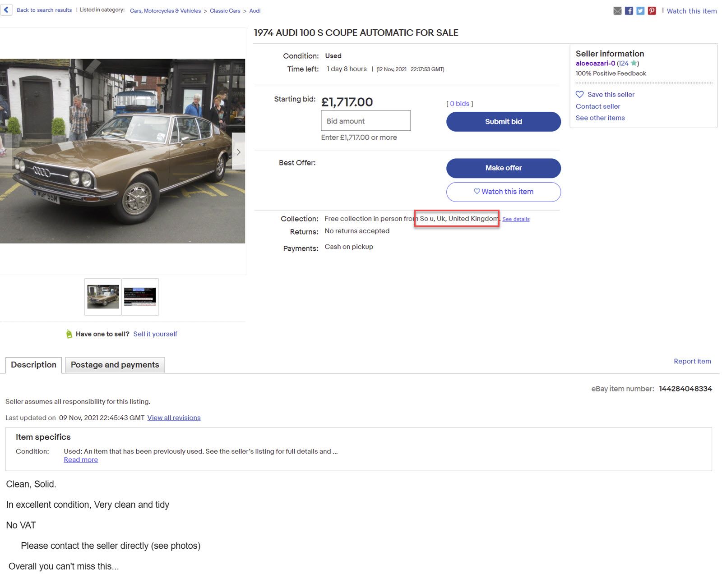The width and height of the screenshot is (722, 588).
Task: Open Cars, Motorcycles & Vehicles category
Action: 165,11
